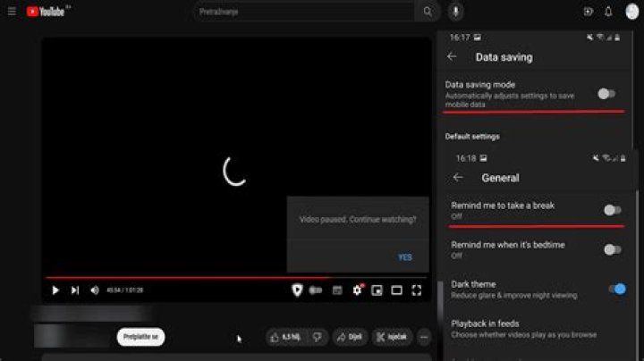Click the voice search microphone icon
This screenshot has height=361, width=644.
(455, 12)
